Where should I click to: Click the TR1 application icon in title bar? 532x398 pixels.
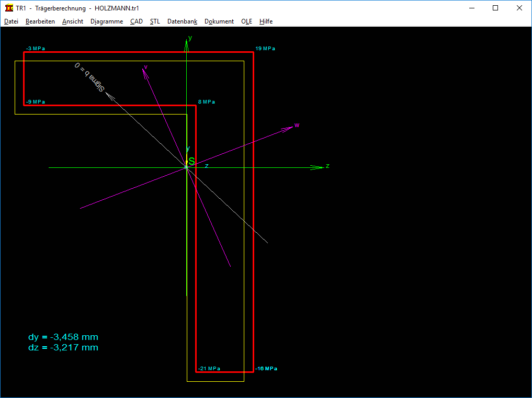pos(9,8)
